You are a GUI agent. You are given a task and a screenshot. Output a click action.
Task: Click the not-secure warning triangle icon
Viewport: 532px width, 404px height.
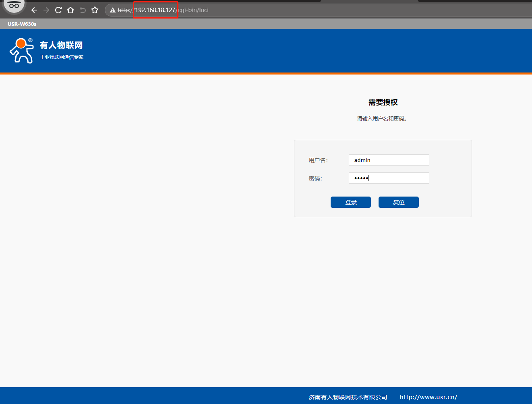[x=113, y=10]
